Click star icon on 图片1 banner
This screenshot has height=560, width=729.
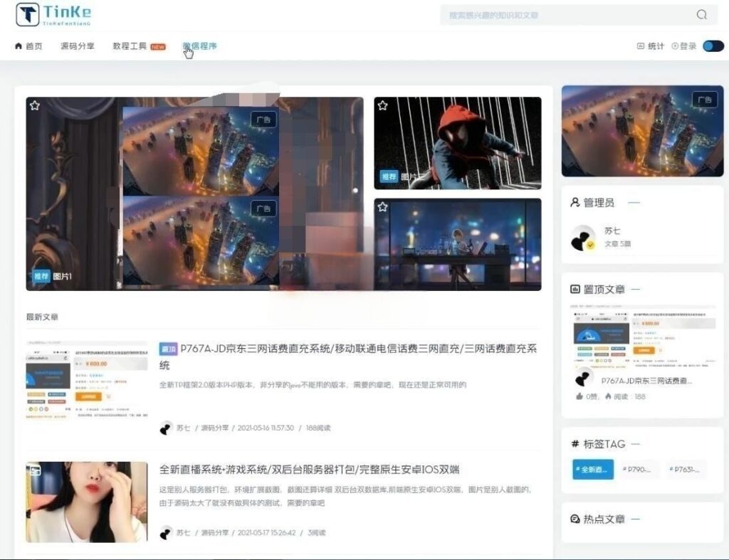[x=35, y=106]
